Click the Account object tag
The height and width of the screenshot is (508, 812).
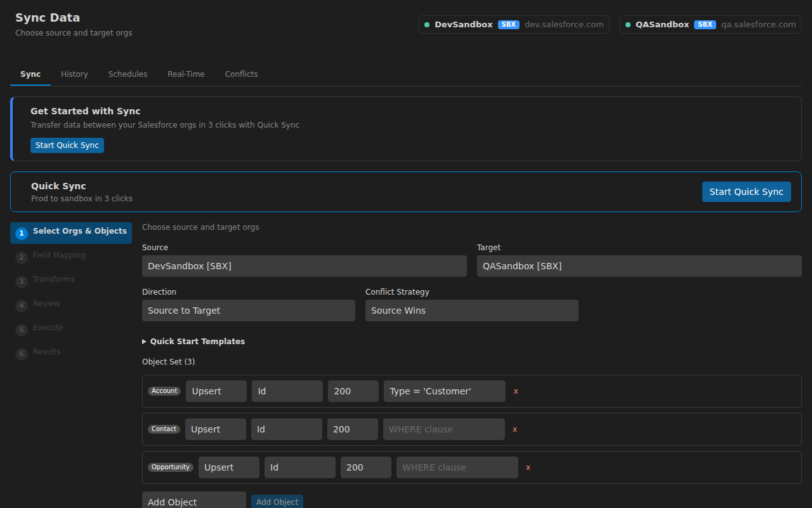point(164,391)
